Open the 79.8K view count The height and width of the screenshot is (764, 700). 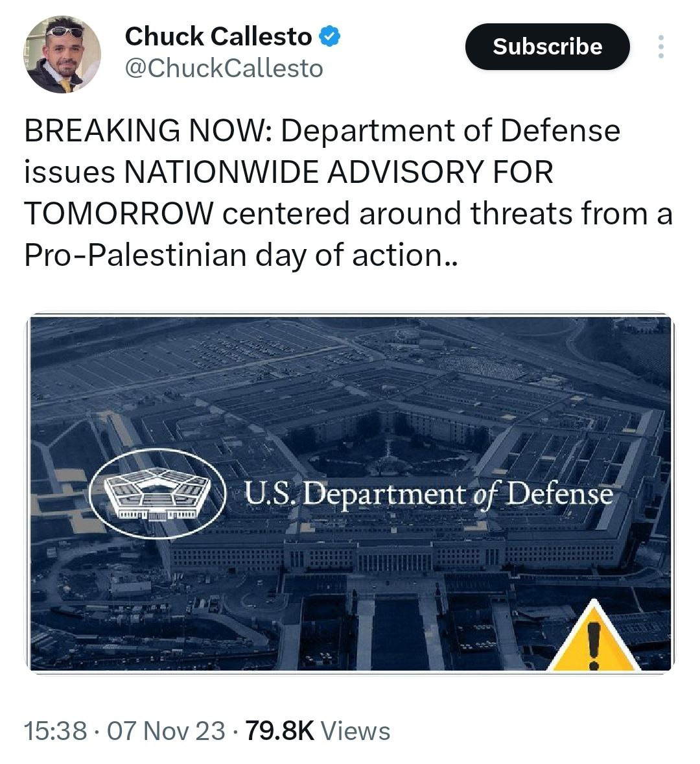click(x=280, y=731)
